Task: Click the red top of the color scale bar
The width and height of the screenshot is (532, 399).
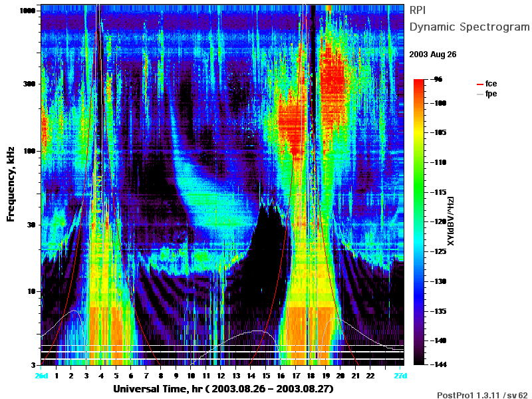Action: pyautogui.click(x=419, y=82)
